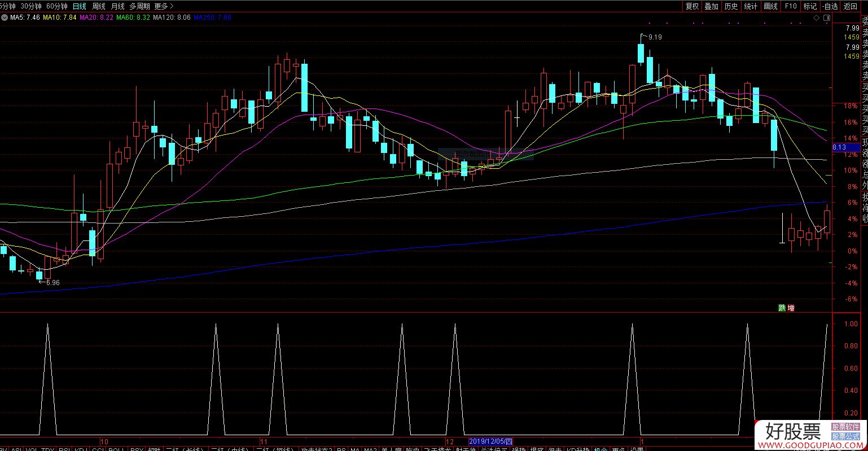This screenshot has width=868, height=451.
Task: Click the MA120: 8.06 label
Action: [x=172, y=17]
